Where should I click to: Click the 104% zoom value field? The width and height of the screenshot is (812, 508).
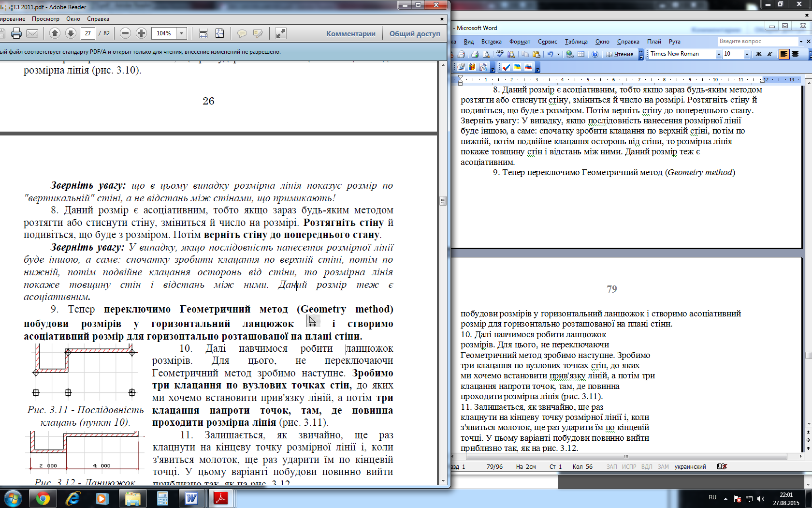tap(164, 33)
